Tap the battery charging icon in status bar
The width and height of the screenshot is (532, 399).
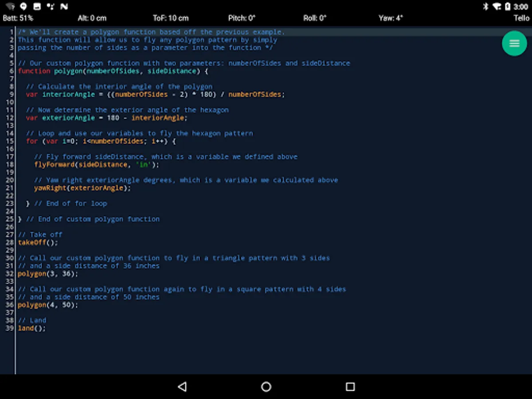coord(508,7)
